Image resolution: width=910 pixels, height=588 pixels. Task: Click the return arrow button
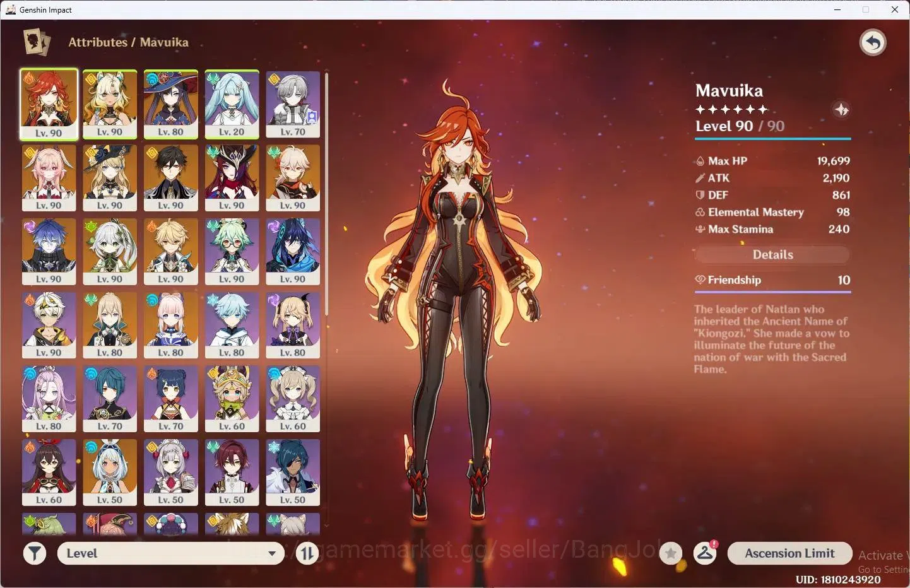tap(873, 42)
